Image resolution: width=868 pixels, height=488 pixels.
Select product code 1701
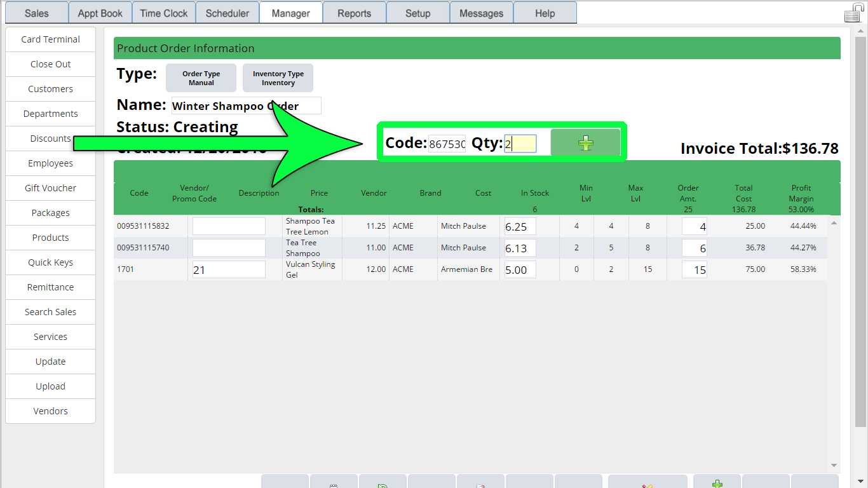(x=125, y=269)
